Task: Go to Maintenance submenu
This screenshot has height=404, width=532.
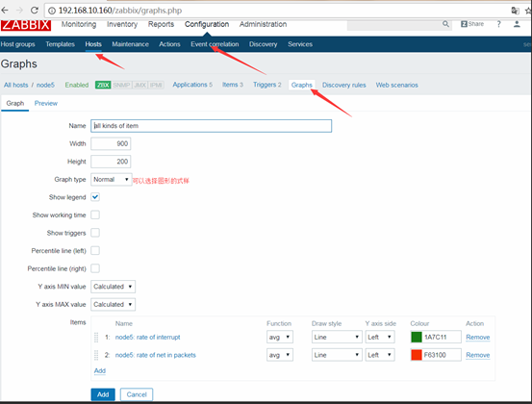Action: tap(130, 44)
